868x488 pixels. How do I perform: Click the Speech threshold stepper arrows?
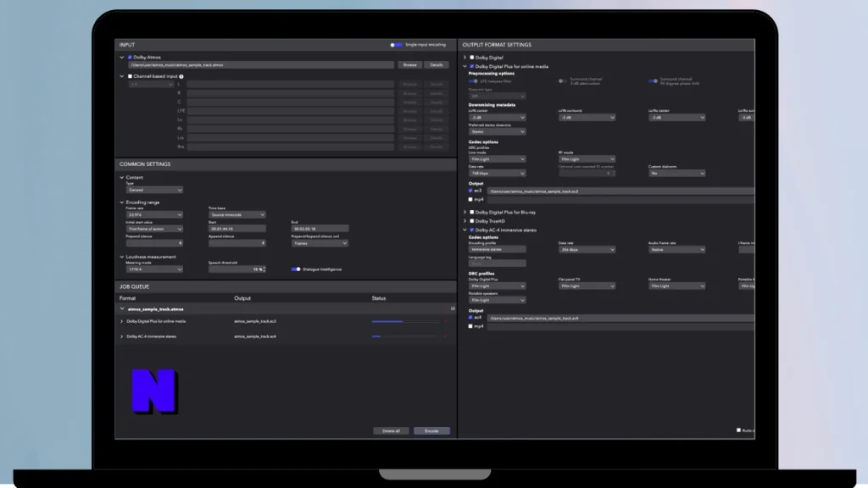tap(264, 269)
